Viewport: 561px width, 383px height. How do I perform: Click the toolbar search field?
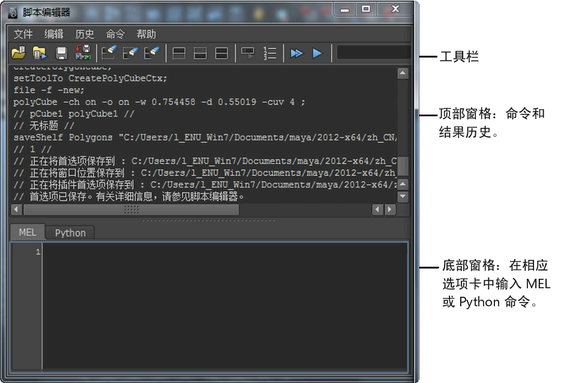pos(373,53)
